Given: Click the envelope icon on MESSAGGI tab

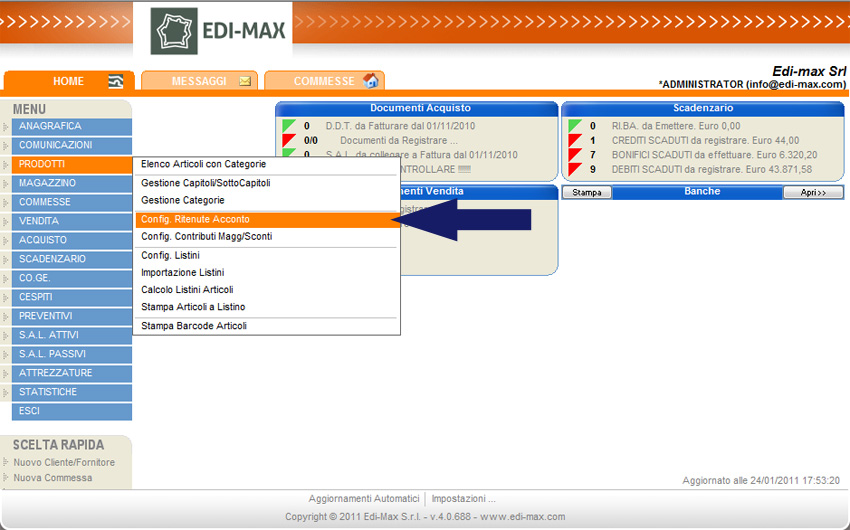Looking at the screenshot, I should tap(245, 82).
